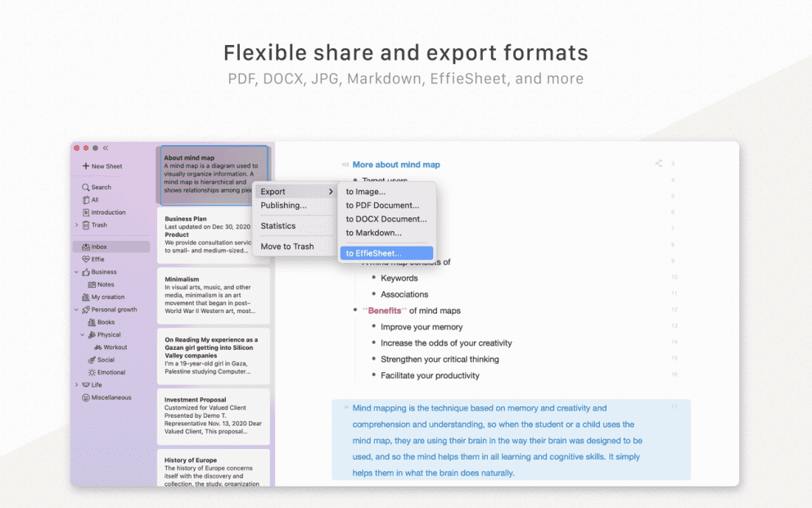Image resolution: width=812 pixels, height=508 pixels.
Task: Open the Workout bicycle icon item
Action: click(x=97, y=347)
